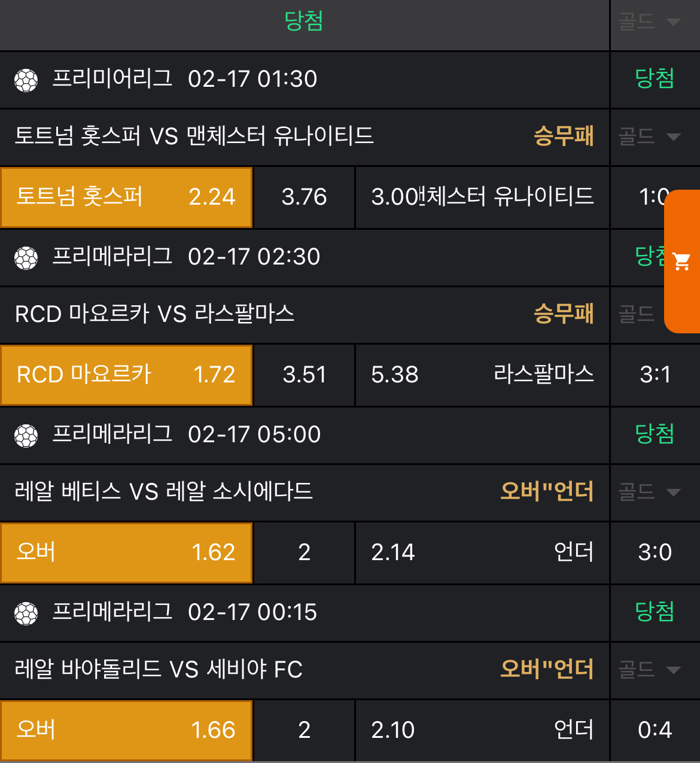This screenshot has height=763, width=700.
Task: Expand 골드 dropdown for 레알 베티스 match
Action: [650, 492]
